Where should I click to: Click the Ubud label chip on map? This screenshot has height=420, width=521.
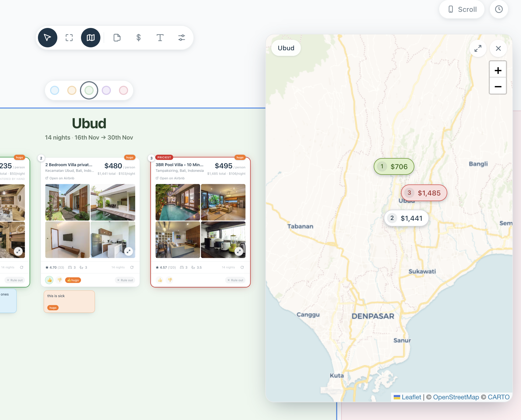(x=286, y=48)
